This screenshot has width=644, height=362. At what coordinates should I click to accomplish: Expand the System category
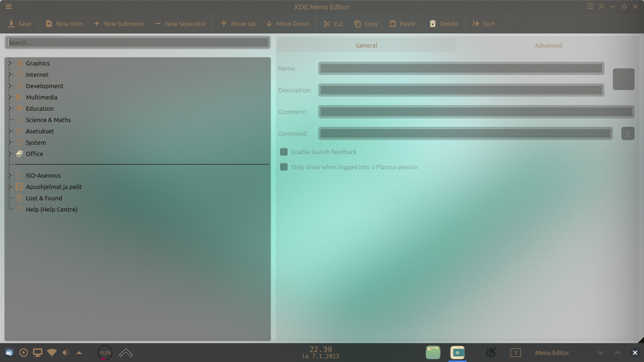point(10,142)
